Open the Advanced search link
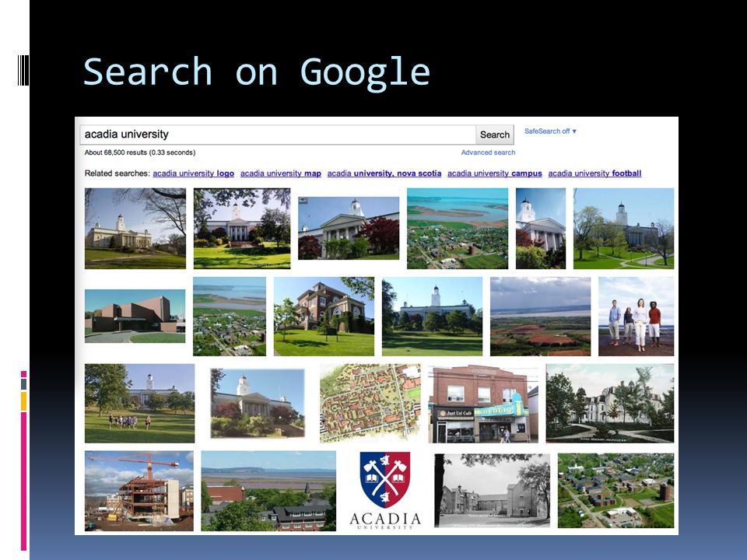The height and width of the screenshot is (560, 747). point(488,152)
